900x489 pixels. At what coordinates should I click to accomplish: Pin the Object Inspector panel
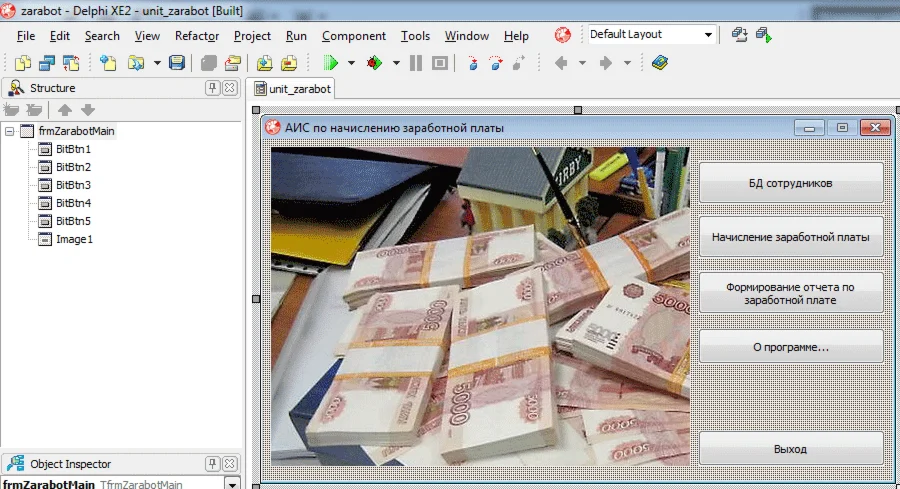pos(212,463)
